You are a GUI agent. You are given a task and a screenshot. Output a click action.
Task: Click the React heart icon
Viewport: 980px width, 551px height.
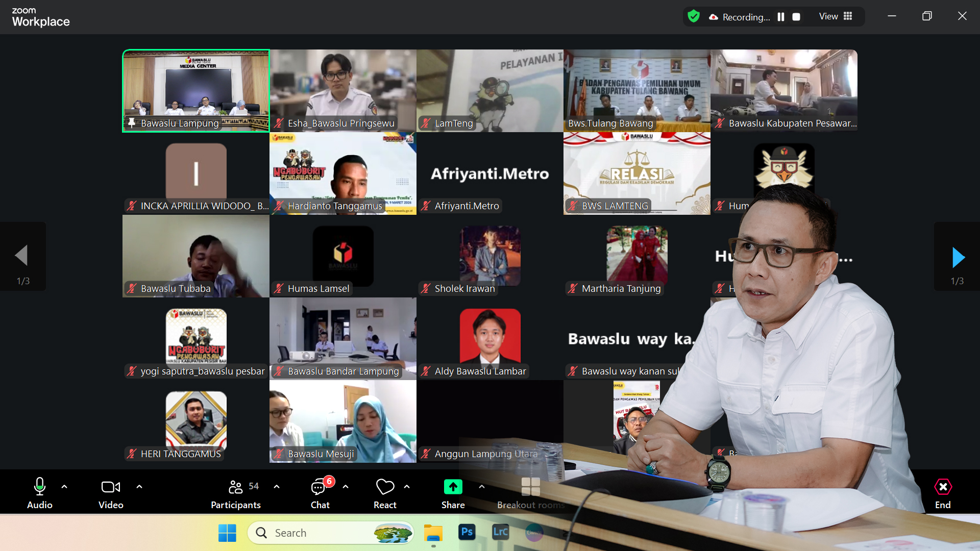(385, 487)
